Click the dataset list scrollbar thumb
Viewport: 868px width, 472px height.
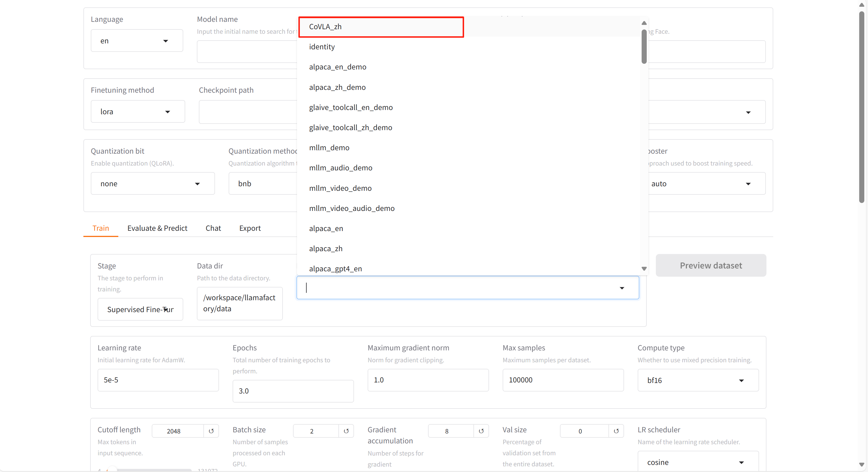point(644,47)
